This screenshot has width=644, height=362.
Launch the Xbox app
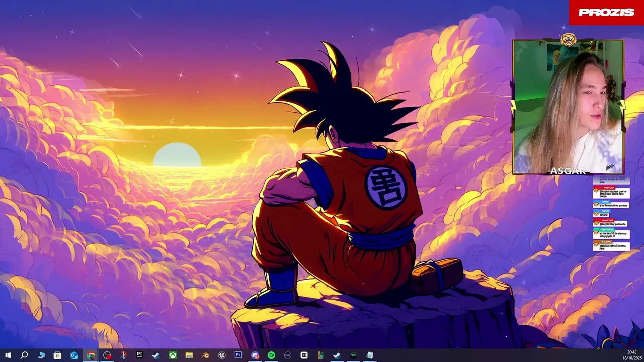pyautogui.click(x=173, y=355)
